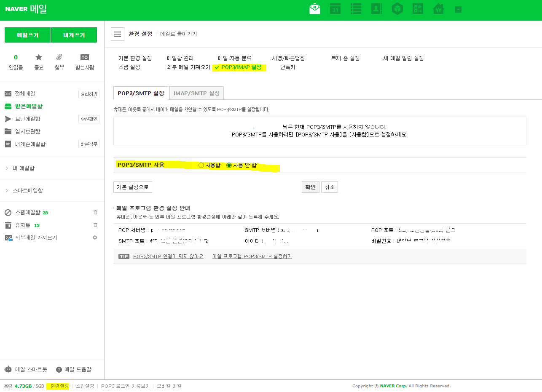Filter important mails with the 중요 star

(39, 62)
